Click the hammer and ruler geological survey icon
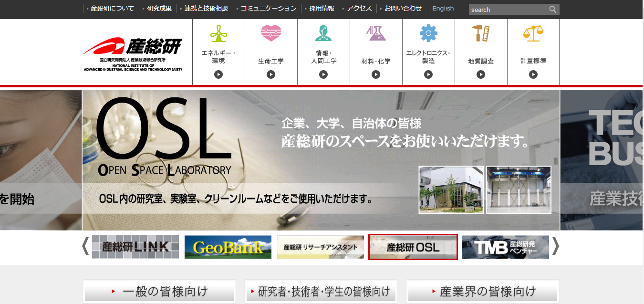The width and height of the screenshot is (644, 304). coord(481,33)
